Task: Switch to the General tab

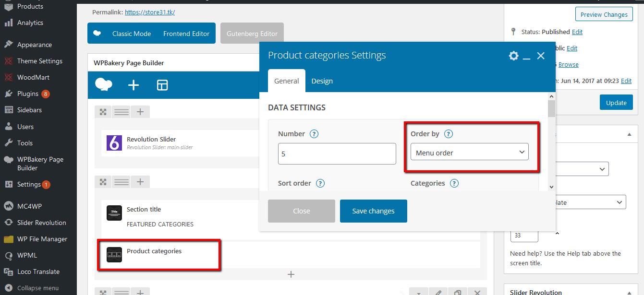Action: coord(287,81)
